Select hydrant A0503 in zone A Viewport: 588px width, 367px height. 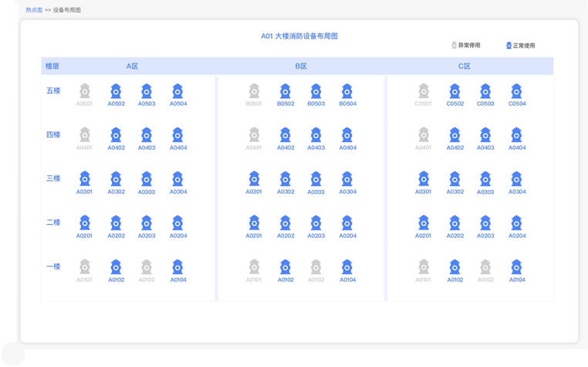tap(147, 91)
